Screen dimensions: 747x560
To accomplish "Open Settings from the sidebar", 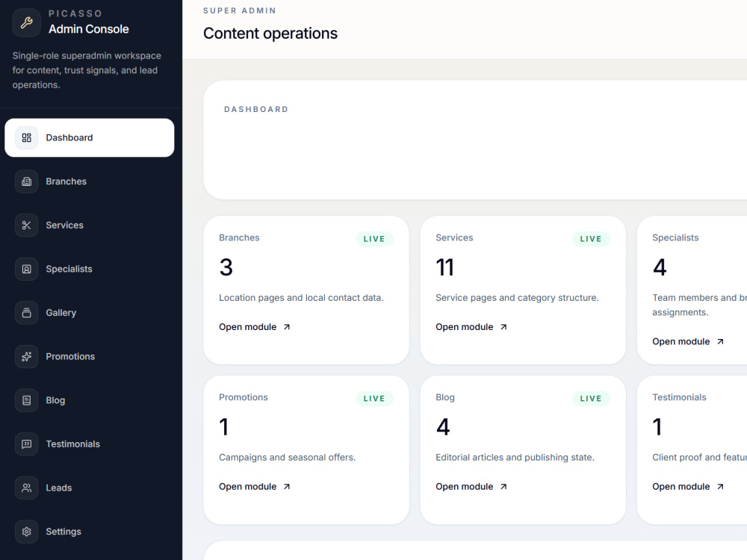I will click(90, 532).
